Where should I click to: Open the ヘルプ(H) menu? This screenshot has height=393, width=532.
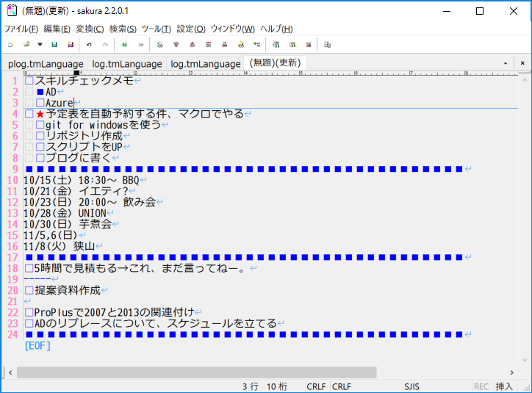(276, 29)
